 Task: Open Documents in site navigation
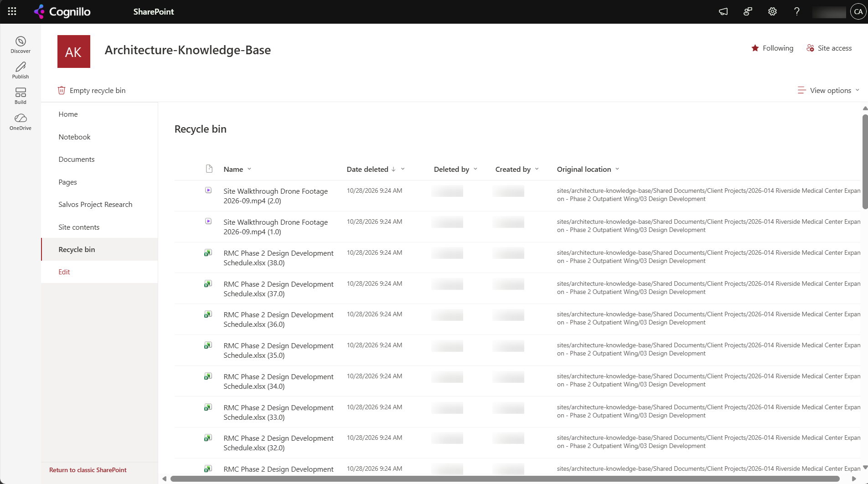point(77,159)
